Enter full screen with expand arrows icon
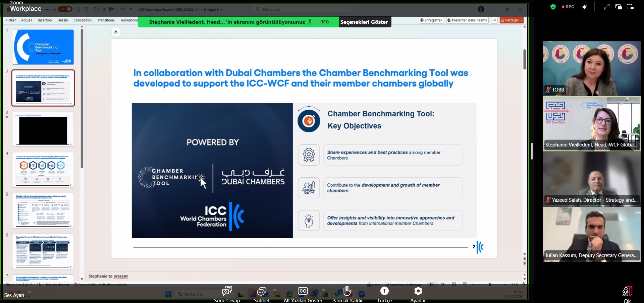 (x=607, y=7)
